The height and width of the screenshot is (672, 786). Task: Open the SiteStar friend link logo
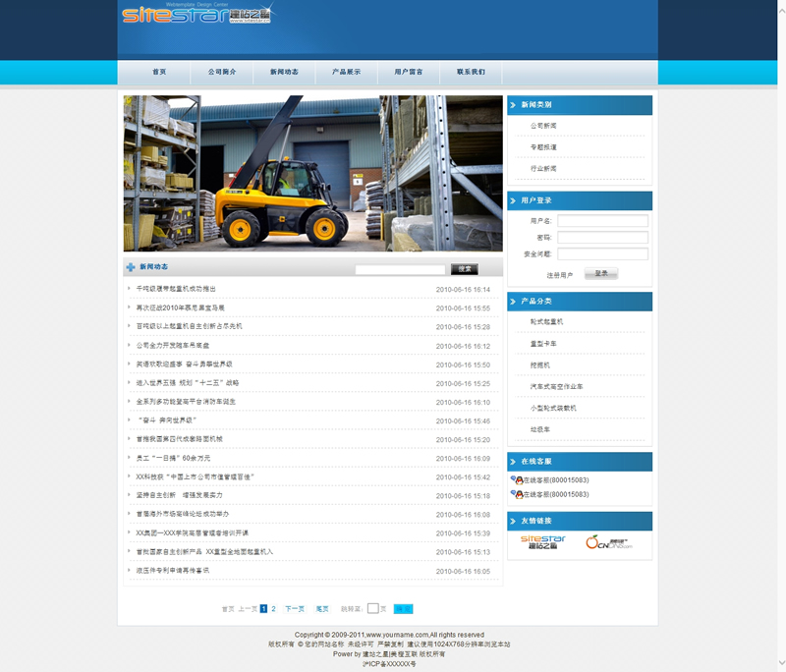click(x=542, y=542)
